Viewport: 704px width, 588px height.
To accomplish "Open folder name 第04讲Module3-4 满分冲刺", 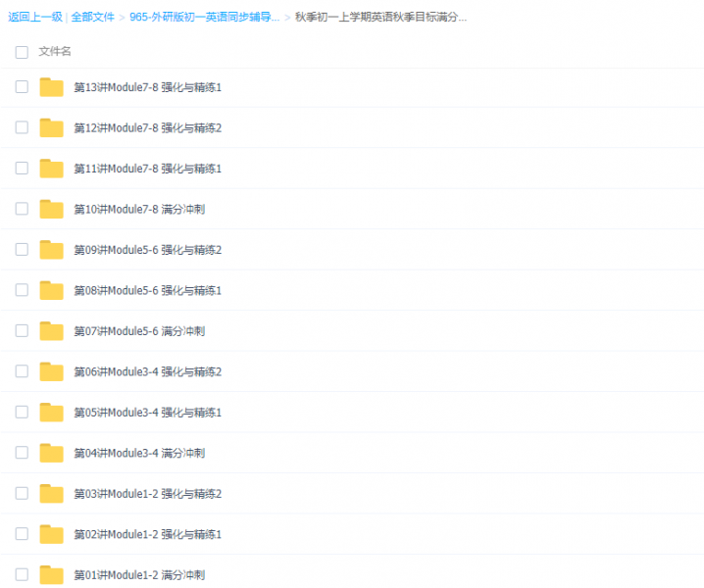I will tap(139, 453).
